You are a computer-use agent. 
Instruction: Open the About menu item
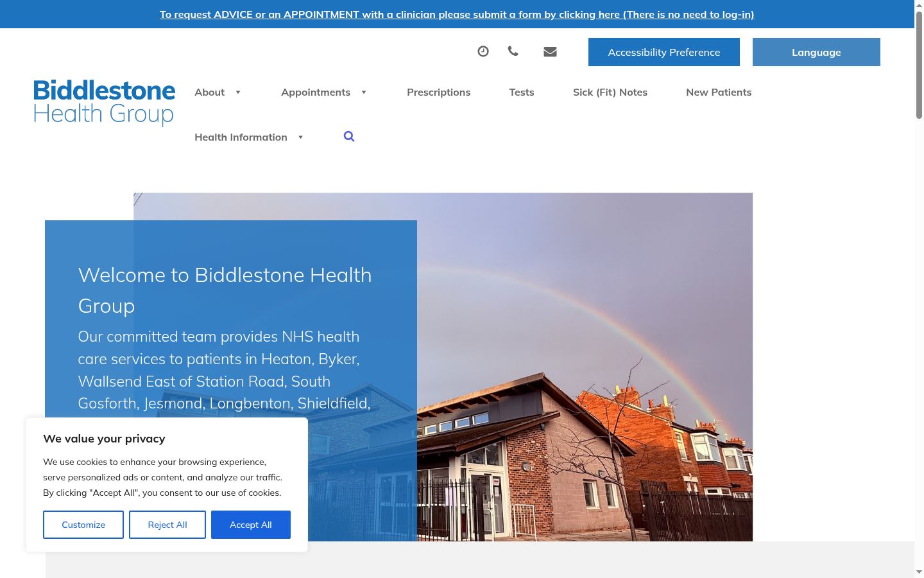coord(209,92)
